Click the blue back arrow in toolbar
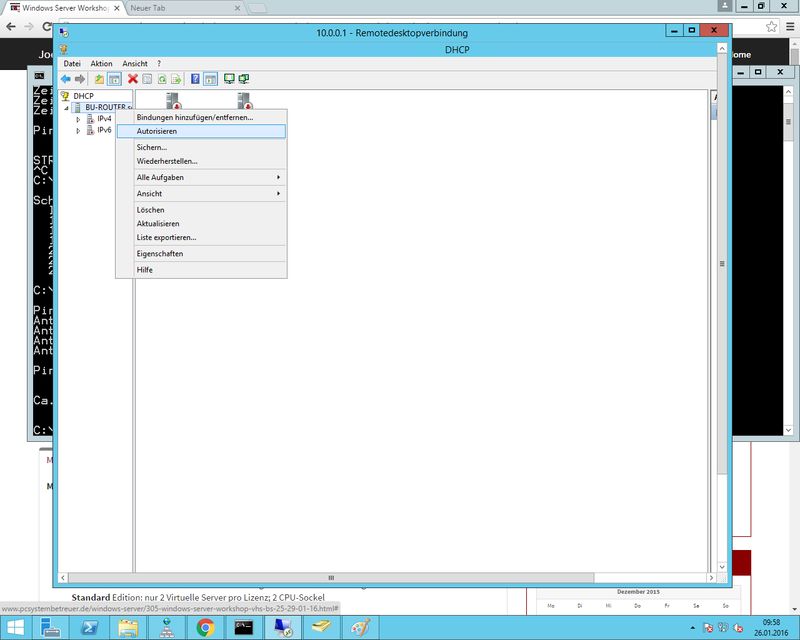 click(x=66, y=79)
